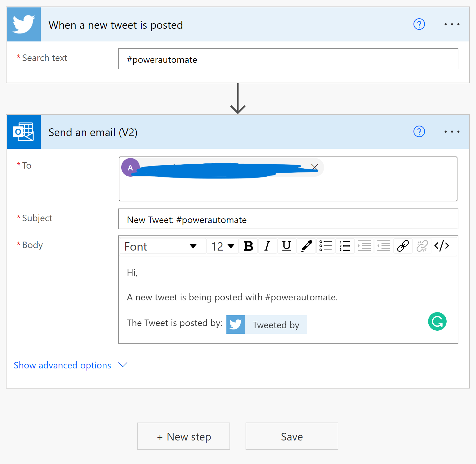Toggle underline formatting in body toolbar
Image resolution: width=476 pixels, height=464 pixels.
(287, 246)
